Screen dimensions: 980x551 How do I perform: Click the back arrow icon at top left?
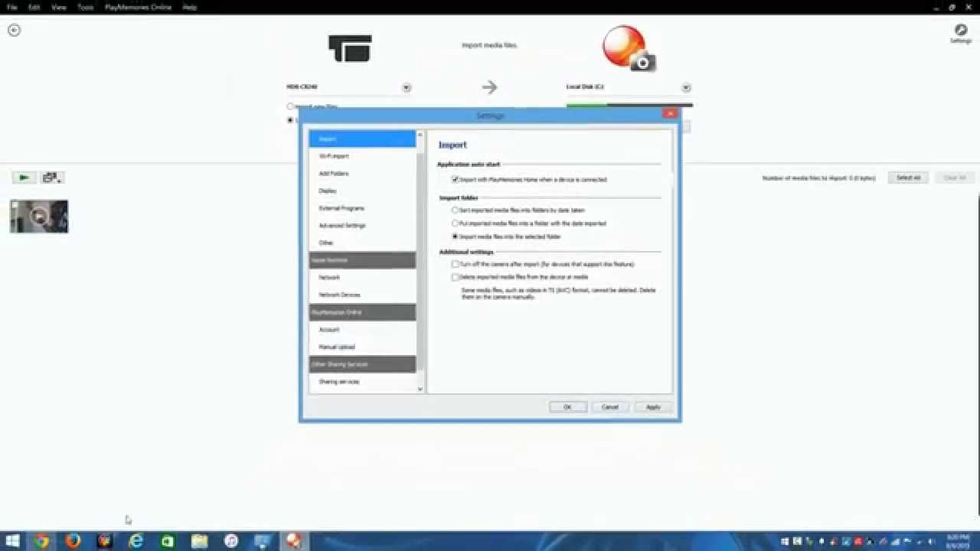(x=14, y=30)
